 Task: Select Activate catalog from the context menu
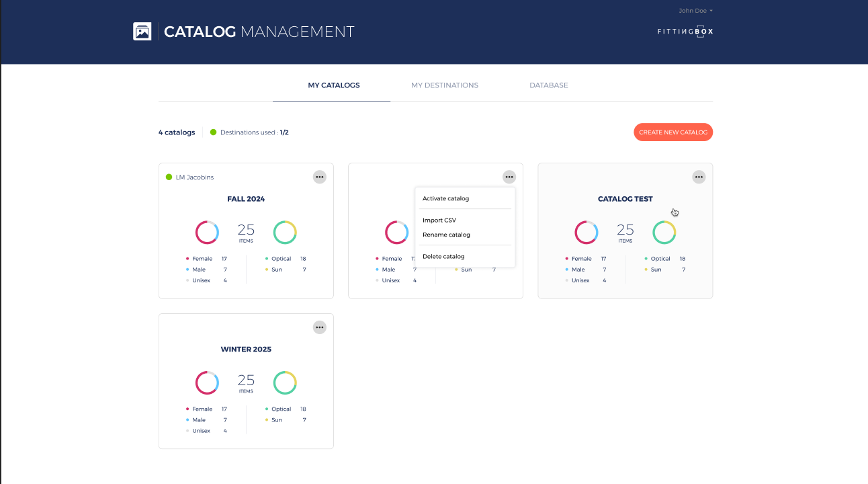pos(446,198)
